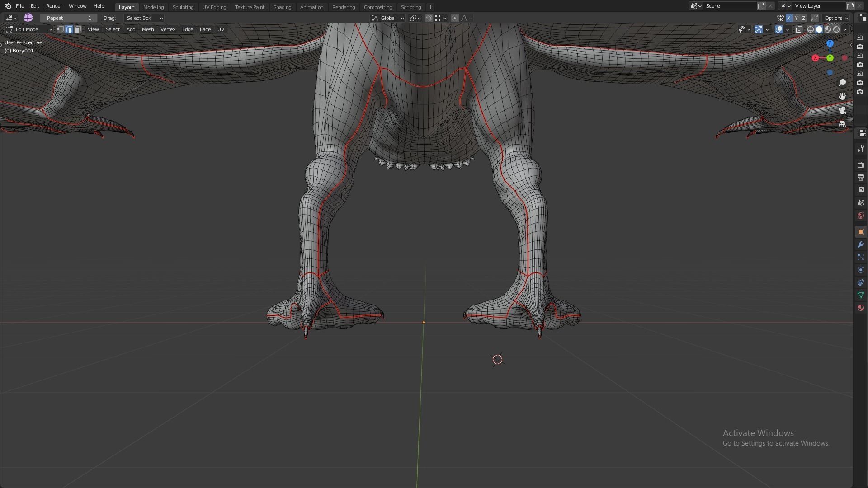Switch to the UV Editing workspace tab
This screenshot has width=868, height=488.
214,7
